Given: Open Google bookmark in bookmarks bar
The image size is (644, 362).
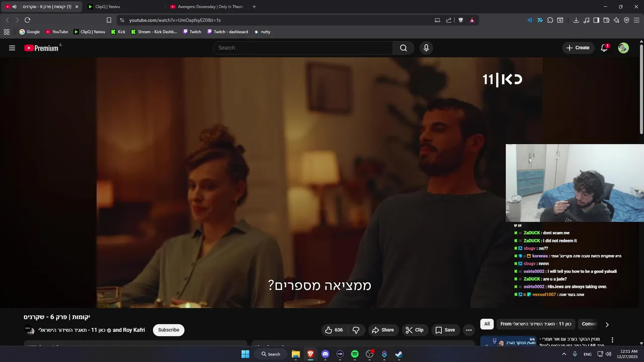Looking at the screenshot, I should pyautogui.click(x=29, y=32).
